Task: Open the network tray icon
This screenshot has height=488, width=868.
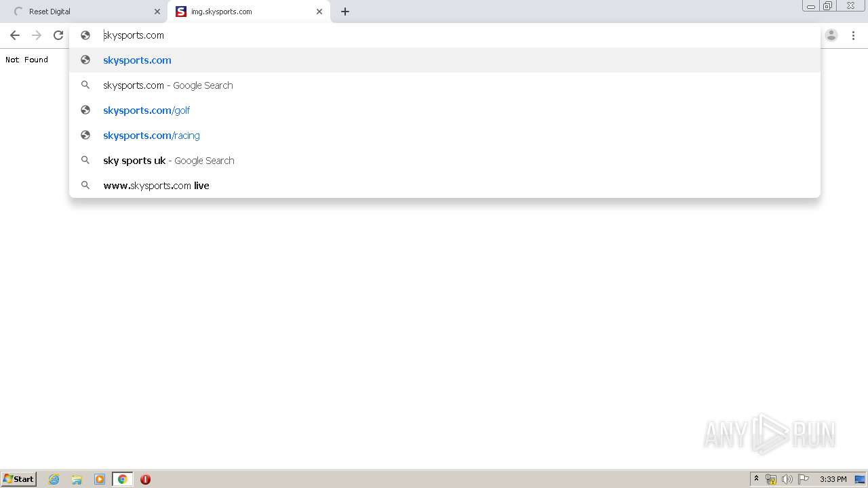Action: click(771, 479)
